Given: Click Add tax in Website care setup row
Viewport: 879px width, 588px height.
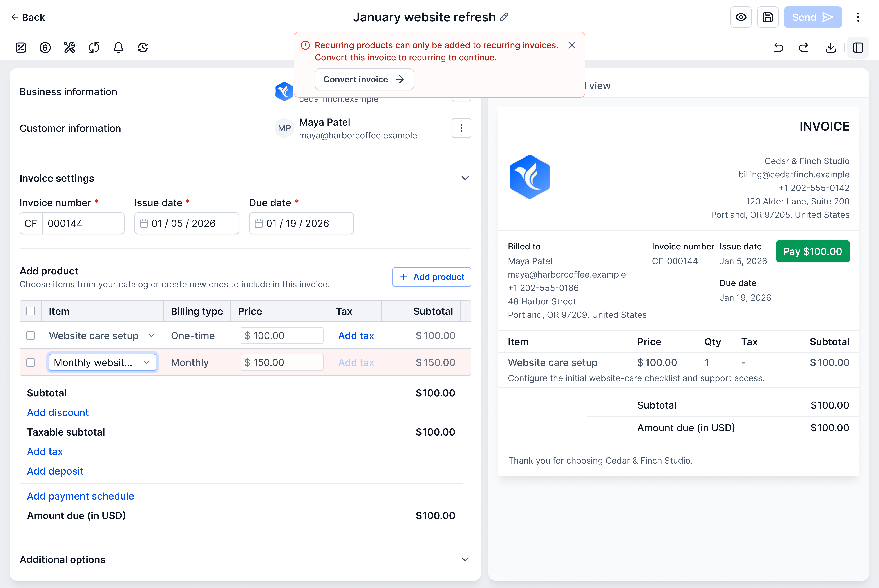Looking at the screenshot, I should (356, 336).
